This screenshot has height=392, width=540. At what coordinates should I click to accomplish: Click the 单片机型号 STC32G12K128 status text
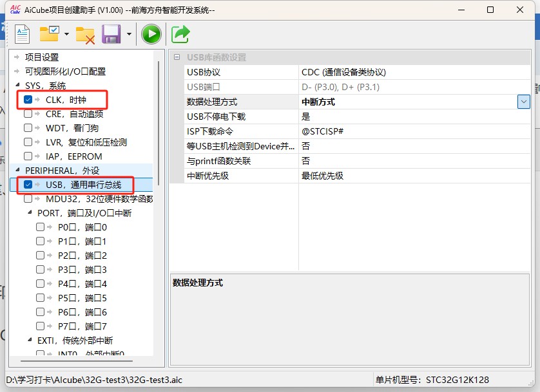tap(432, 380)
